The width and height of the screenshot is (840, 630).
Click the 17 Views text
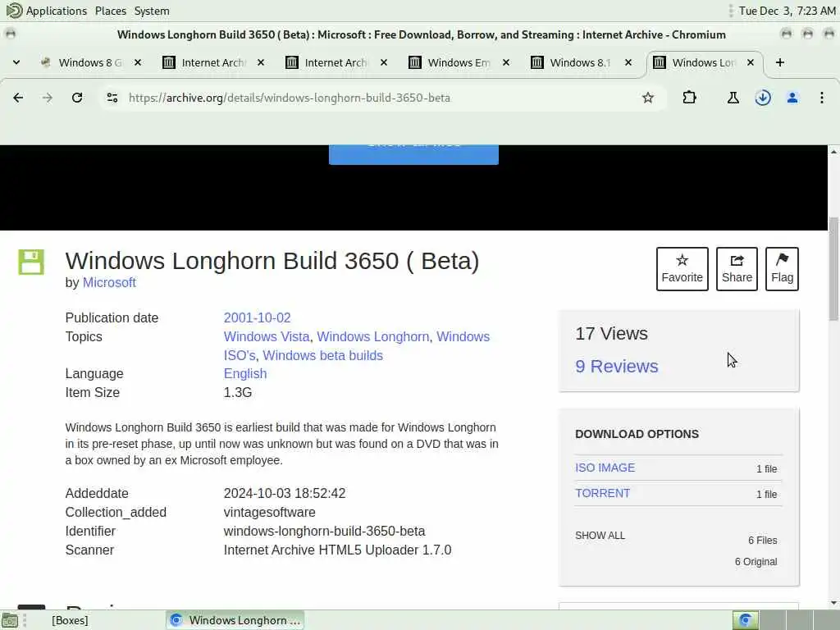point(611,334)
